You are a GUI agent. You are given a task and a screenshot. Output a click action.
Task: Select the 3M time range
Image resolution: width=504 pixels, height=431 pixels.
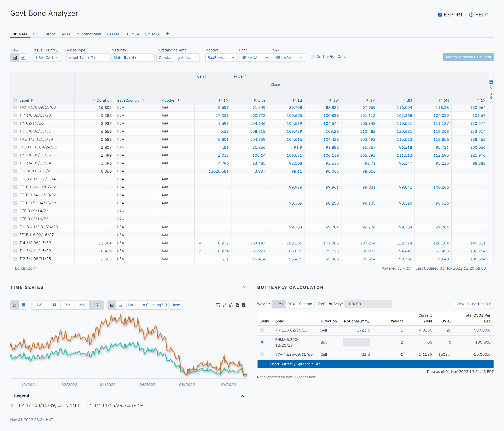point(68,305)
